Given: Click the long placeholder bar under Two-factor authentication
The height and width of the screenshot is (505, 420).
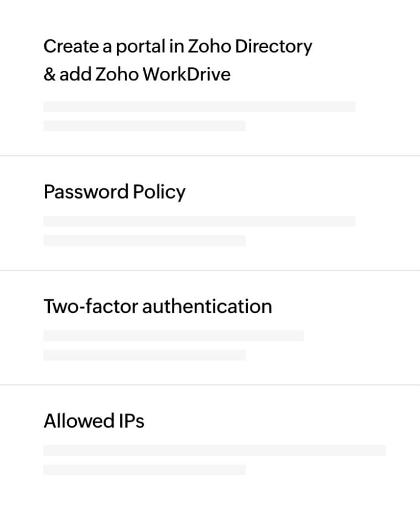Looking at the screenshot, I should [173, 336].
